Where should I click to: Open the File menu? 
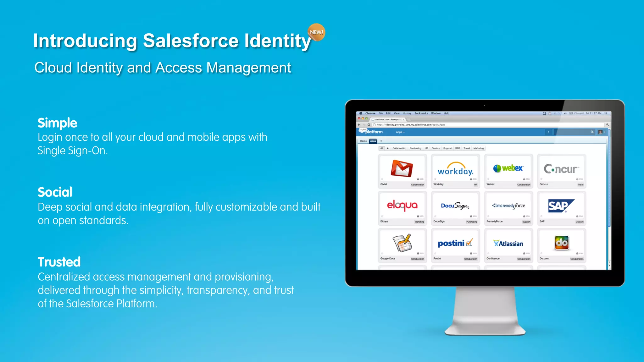pyautogui.click(x=381, y=113)
